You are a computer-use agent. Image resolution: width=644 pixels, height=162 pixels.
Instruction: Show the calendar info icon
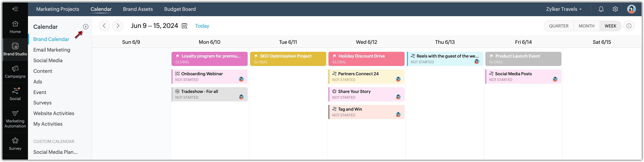629,26
